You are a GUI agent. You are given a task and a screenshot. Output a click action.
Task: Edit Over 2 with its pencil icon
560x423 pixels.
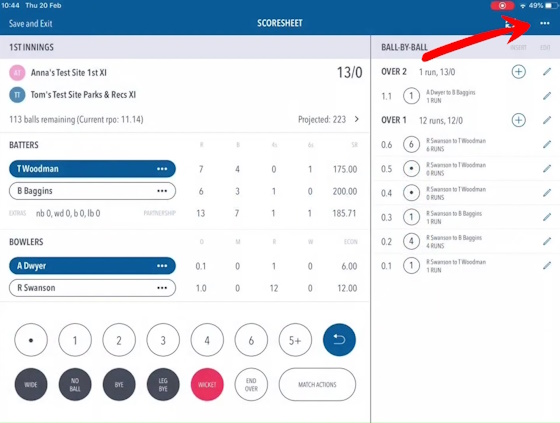[547, 72]
